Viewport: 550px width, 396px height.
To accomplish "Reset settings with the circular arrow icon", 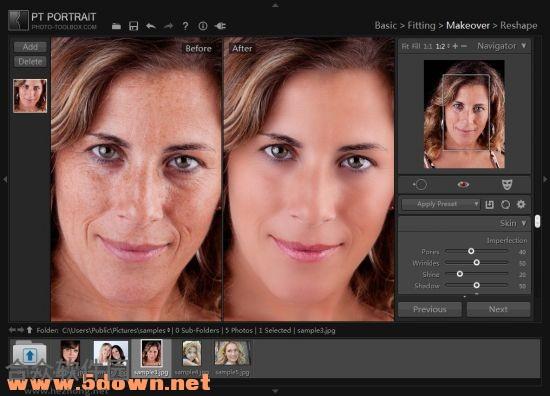I will click(505, 204).
